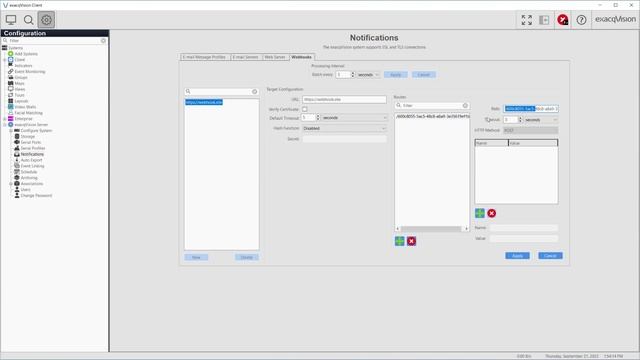
Task: Click Cancel in Processing Interval
Action: pyautogui.click(x=424, y=75)
